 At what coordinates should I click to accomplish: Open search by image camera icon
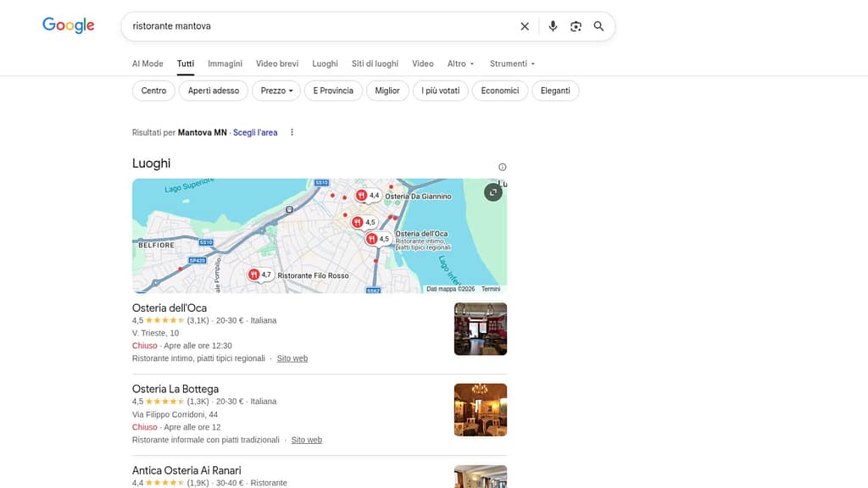576,26
